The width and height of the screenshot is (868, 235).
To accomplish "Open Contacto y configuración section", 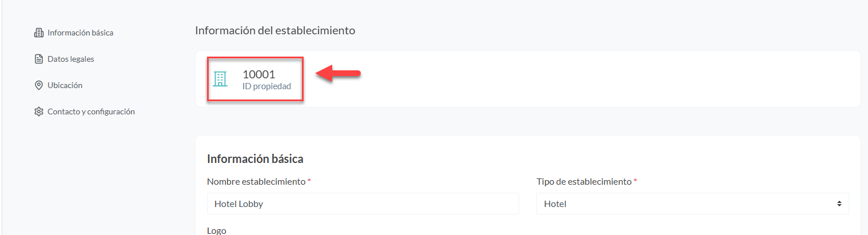I will tap(91, 111).
